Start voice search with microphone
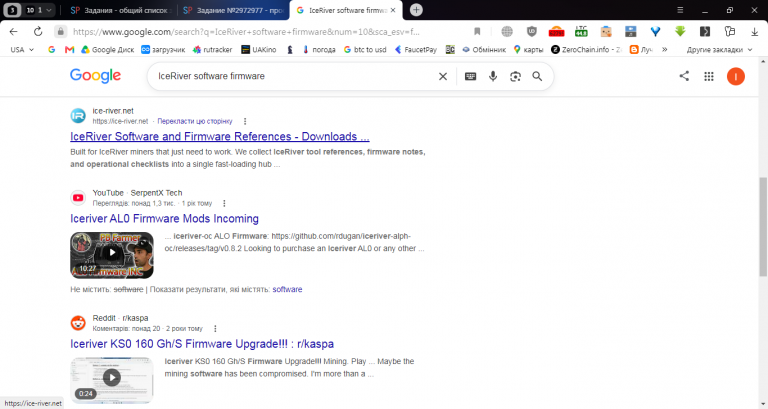768x409 pixels. [493, 76]
